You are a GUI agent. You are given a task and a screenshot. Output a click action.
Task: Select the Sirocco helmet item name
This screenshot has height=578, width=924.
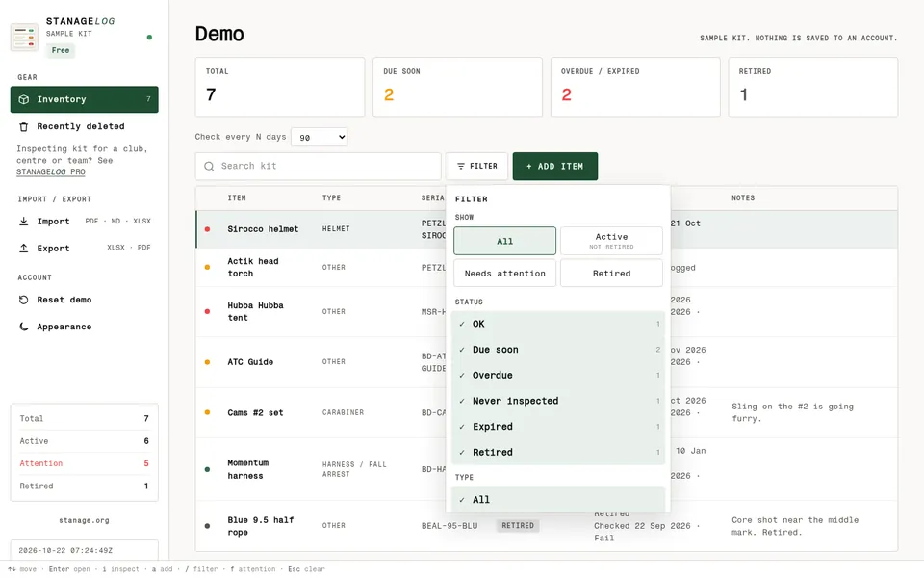[x=263, y=229]
